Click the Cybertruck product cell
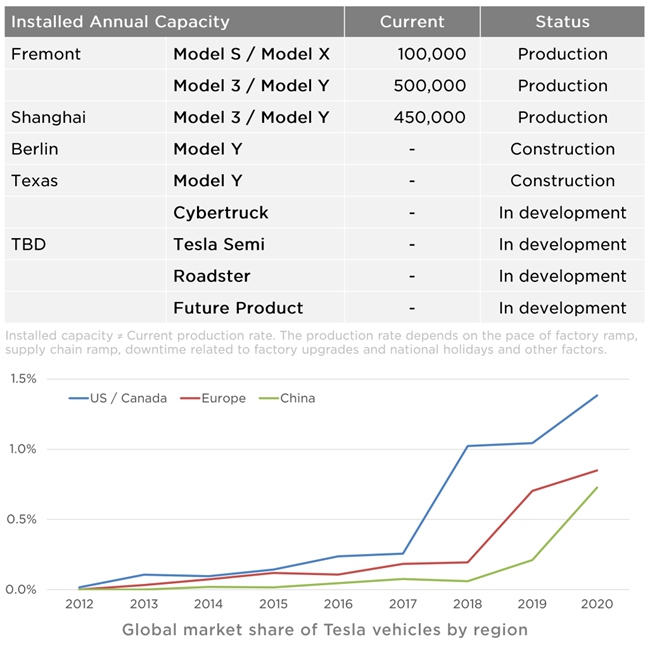Screen dimensions: 650x646 tap(221, 213)
